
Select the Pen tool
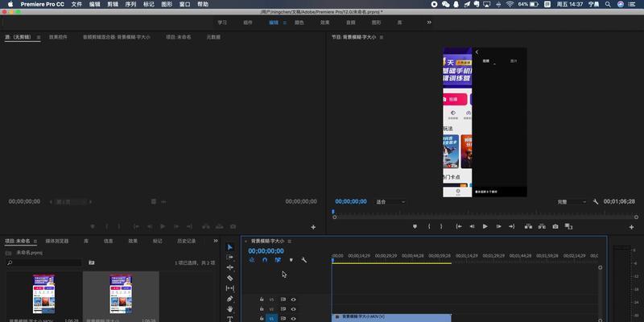229,299
